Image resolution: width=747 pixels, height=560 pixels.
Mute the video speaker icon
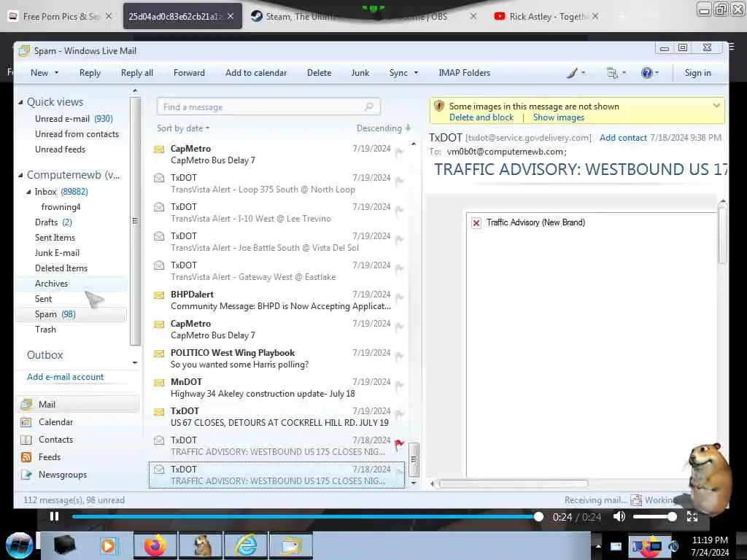(619, 517)
